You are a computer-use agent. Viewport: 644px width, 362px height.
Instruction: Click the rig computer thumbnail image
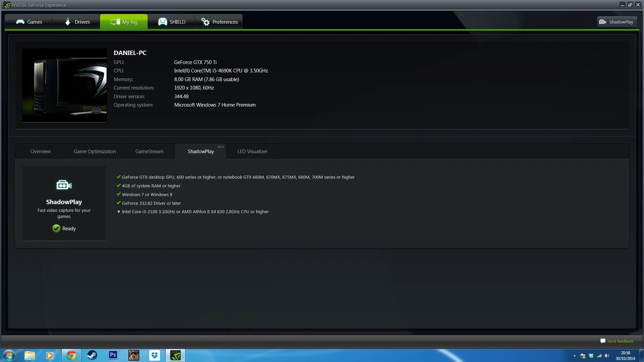[64, 85]
